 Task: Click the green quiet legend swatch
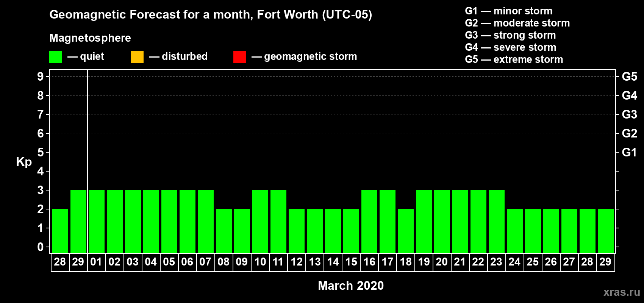pos(55,57)
